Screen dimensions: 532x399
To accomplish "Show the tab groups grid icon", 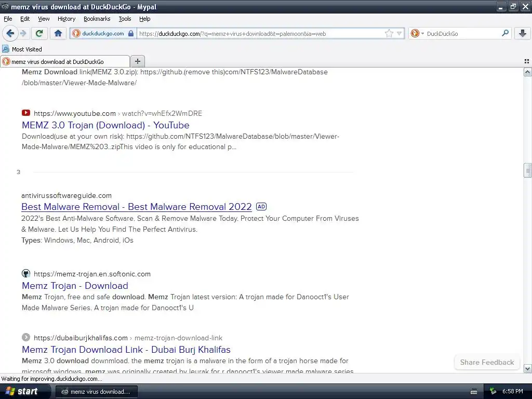I will 527,61.
